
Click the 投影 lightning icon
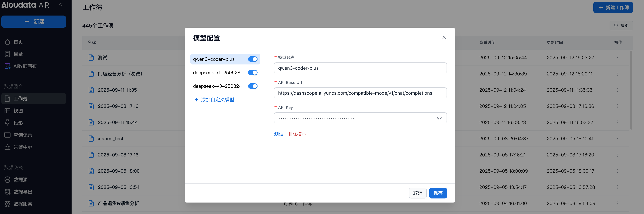(x=7, y=123)
